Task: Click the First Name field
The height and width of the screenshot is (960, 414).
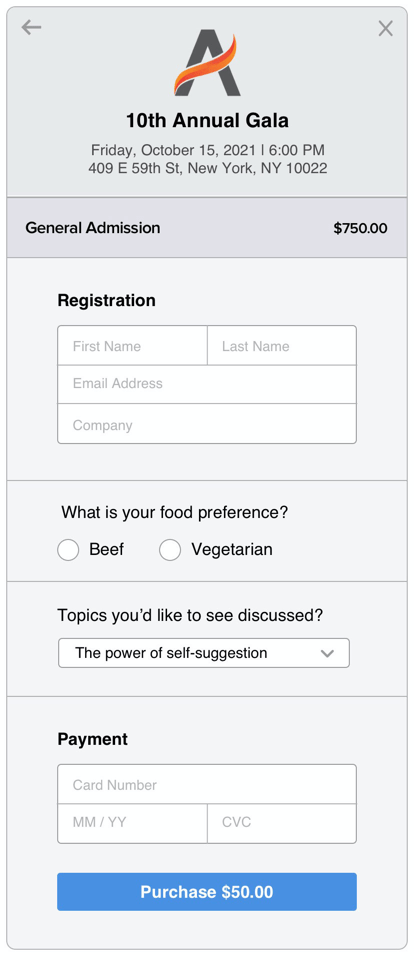Action: point(132,345)
